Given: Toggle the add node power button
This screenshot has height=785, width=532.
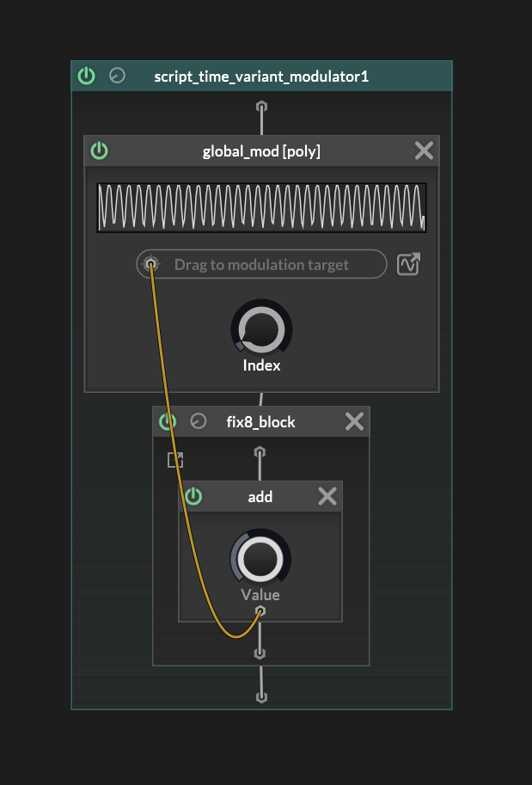Looking at the screenshot, I should pyautogui.click(x=194, y=496).
